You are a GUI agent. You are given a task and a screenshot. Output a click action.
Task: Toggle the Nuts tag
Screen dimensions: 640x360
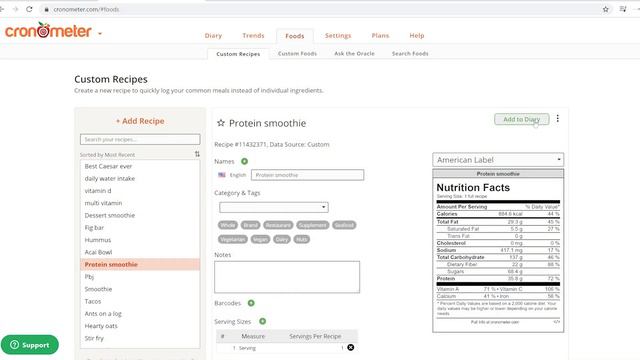302,239
